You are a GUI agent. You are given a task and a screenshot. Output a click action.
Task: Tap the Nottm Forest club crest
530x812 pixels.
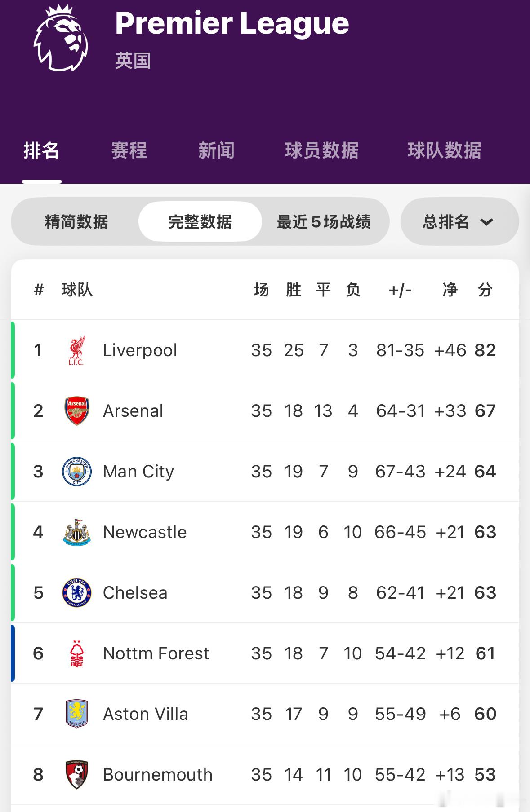tap(77, 653)
